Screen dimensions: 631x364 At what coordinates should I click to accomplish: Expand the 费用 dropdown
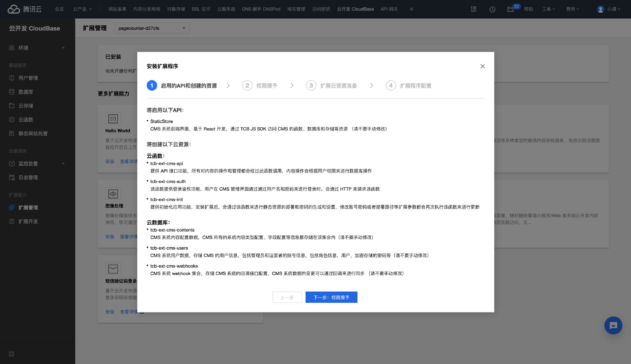coord(572,9)
